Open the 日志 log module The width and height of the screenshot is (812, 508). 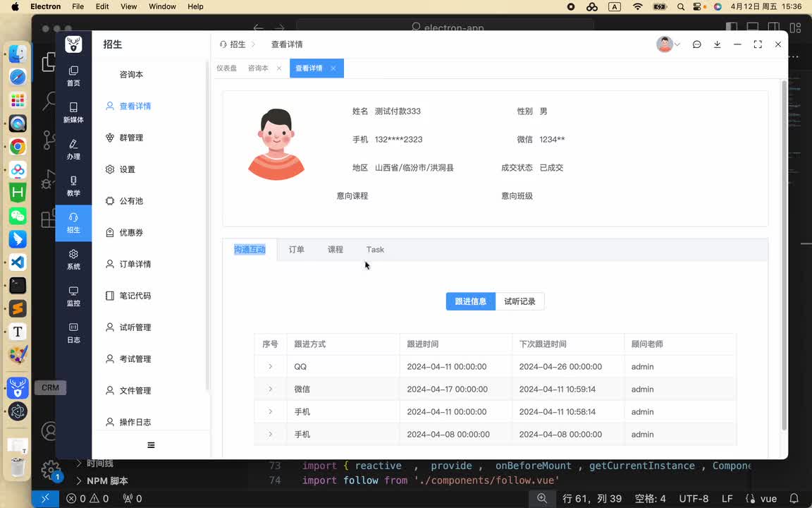tap(73, 333)
